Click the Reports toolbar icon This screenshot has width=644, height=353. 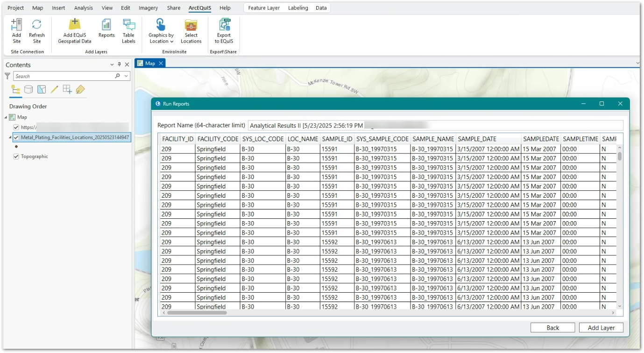click(x=106, y=31)
